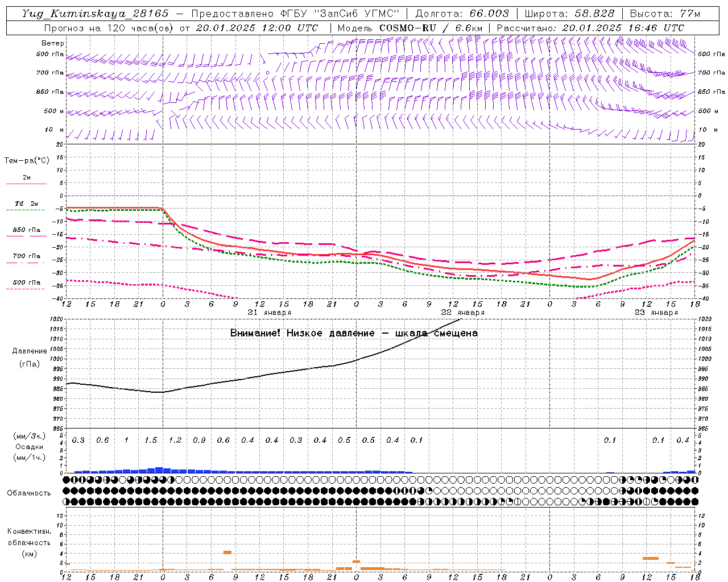Click the Облачность row label
The height and width of the screenshot is (582, 728).
[29, 493]
